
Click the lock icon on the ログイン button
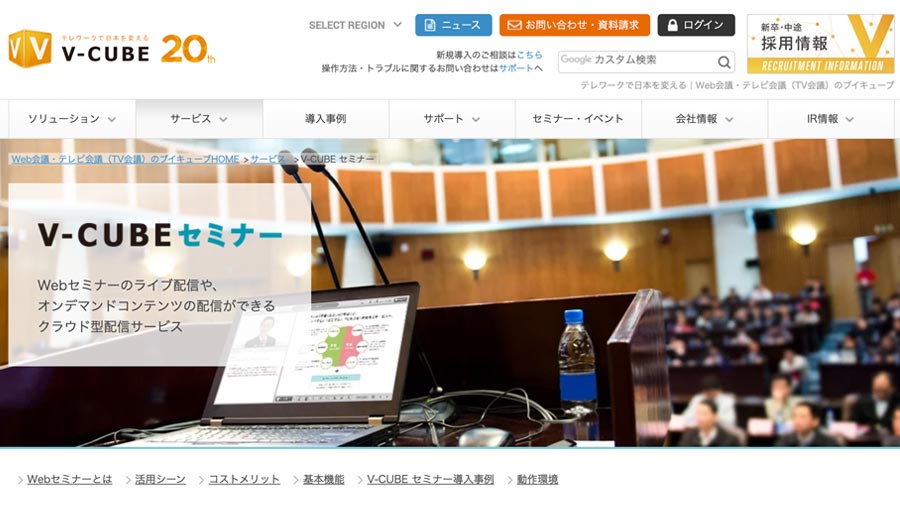pos(673,25)
